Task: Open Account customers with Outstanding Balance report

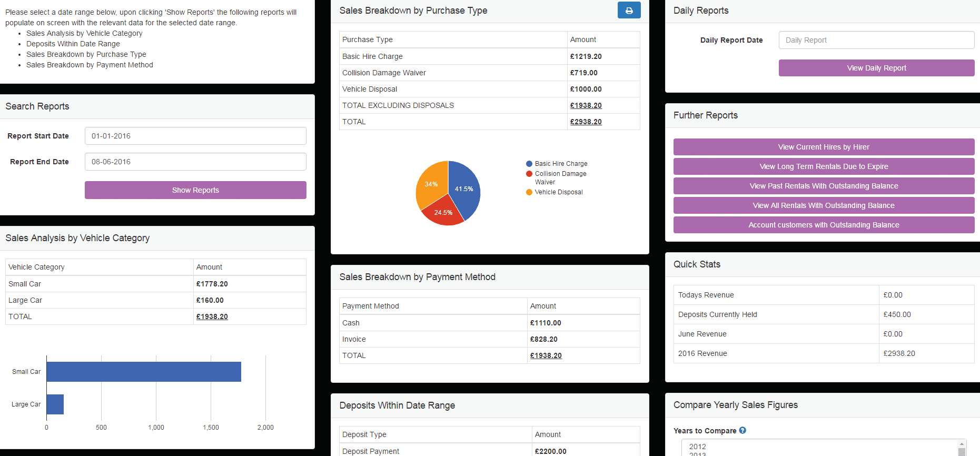Action: tap(824, 225)
